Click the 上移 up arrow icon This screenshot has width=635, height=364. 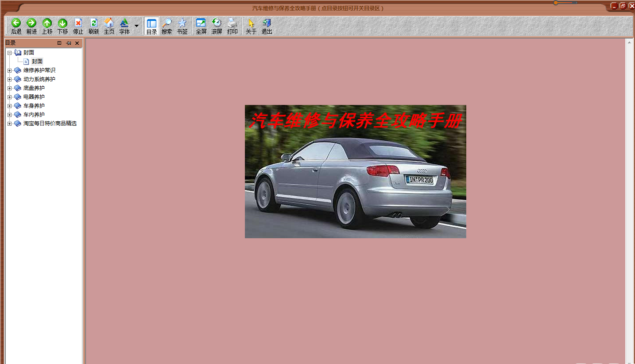[x=47, y=23]
